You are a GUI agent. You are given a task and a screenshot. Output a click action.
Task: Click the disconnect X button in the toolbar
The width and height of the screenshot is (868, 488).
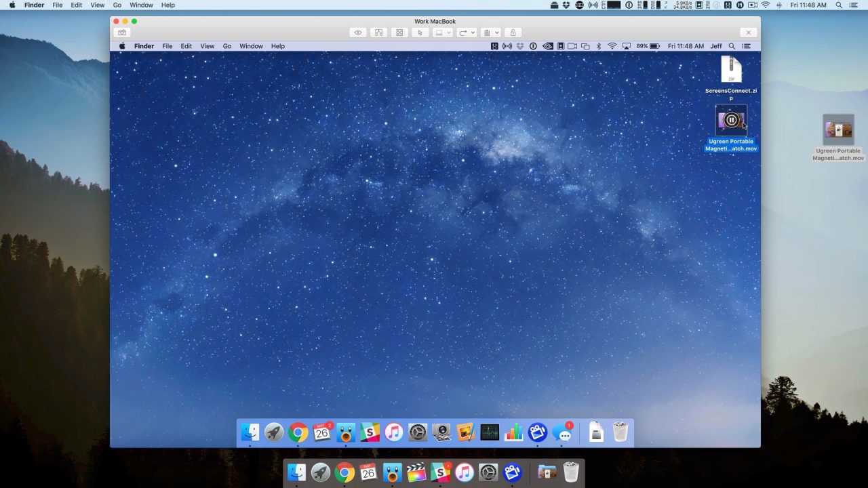(748, 33)
